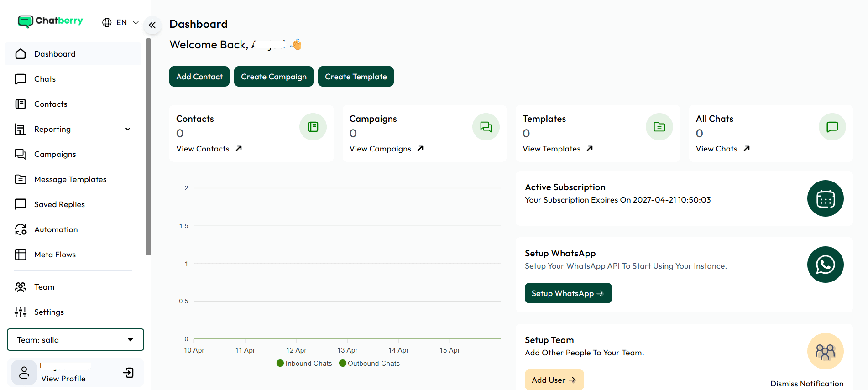This screenshot has width=868, height=390.
Task: Click the logout icon beside View Profile
Action: (129, 373)
